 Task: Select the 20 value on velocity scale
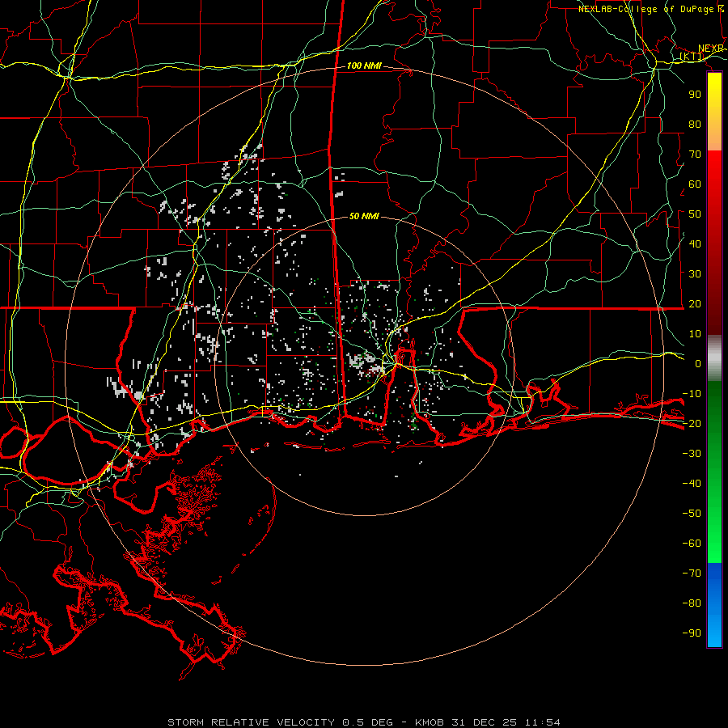coord(695,304)
